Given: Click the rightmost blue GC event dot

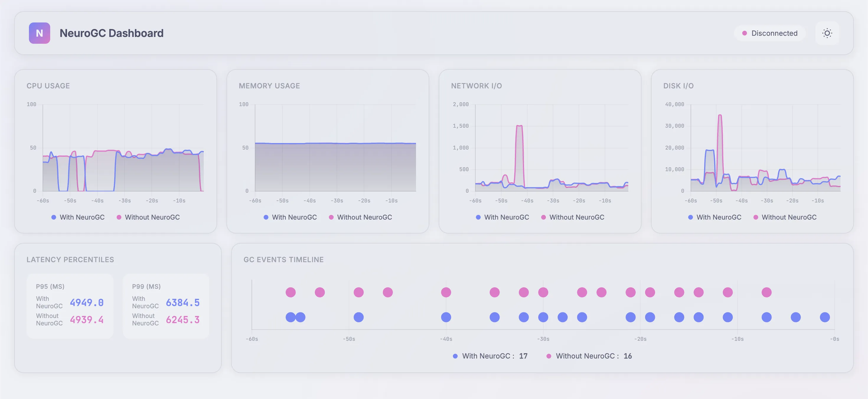Looking at the screenshot, I should [x=825, y=317].
